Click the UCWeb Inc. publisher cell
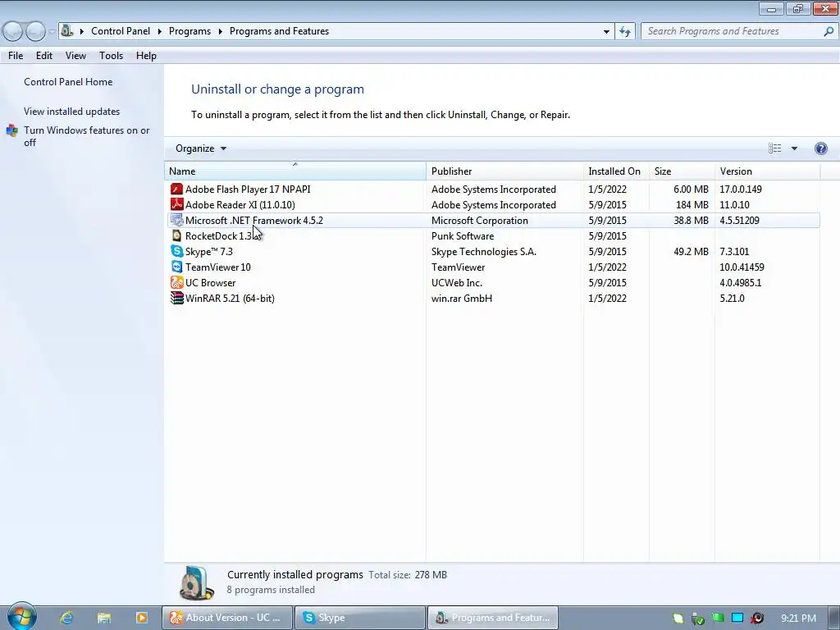Image resolution: width=840 pixels, height=630 pixels. click(456, 282)
